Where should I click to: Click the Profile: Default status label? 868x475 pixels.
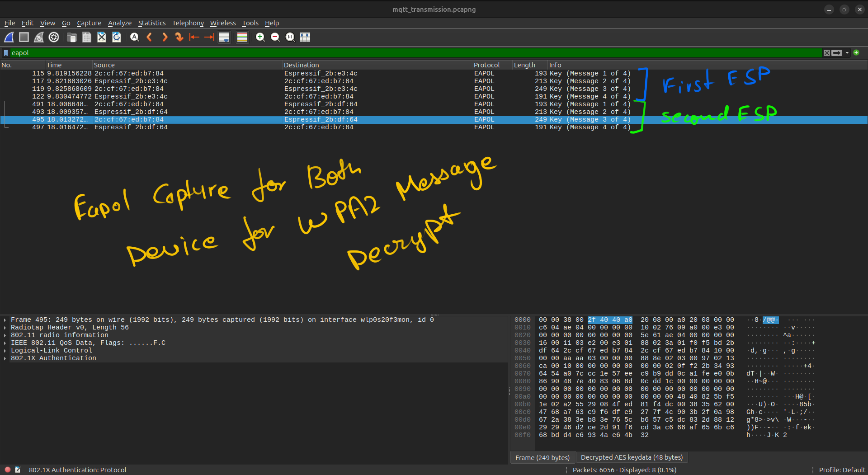(x=842, y=470)
